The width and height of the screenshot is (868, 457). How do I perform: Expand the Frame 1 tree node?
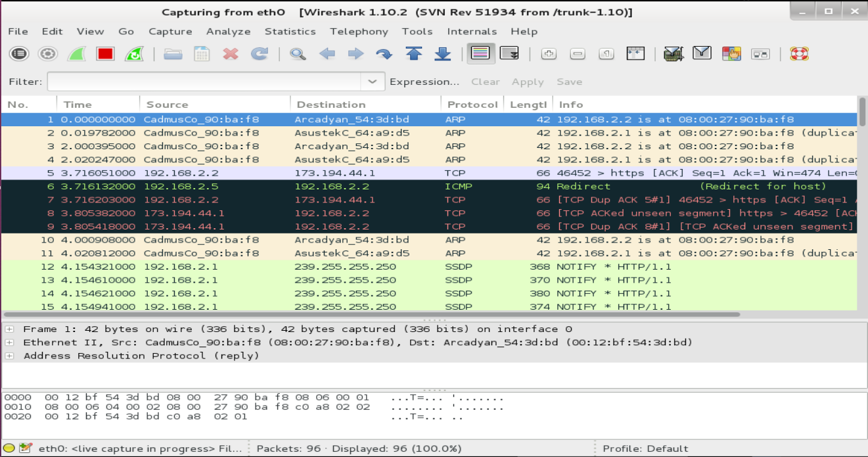[x=9, y=329]
